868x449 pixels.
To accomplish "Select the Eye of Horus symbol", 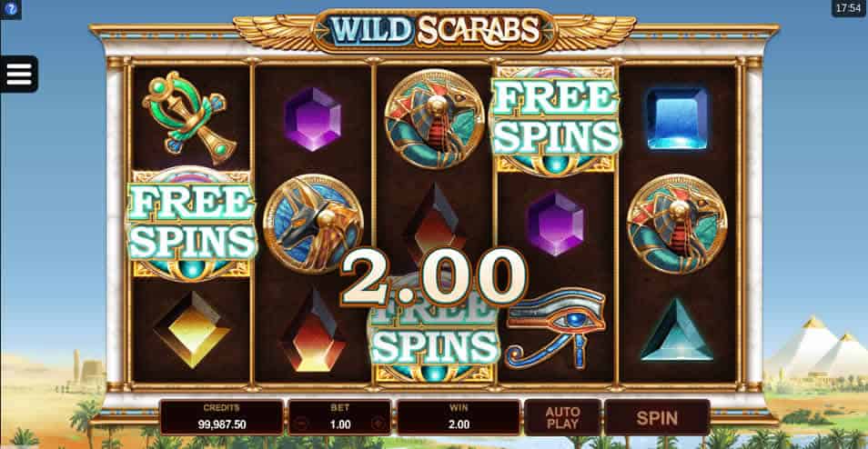I will coord(555,328).
